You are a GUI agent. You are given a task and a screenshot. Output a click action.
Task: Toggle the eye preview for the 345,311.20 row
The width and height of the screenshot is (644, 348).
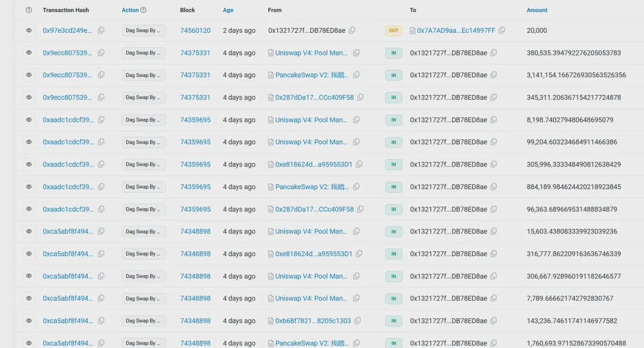tap(29, 97)
